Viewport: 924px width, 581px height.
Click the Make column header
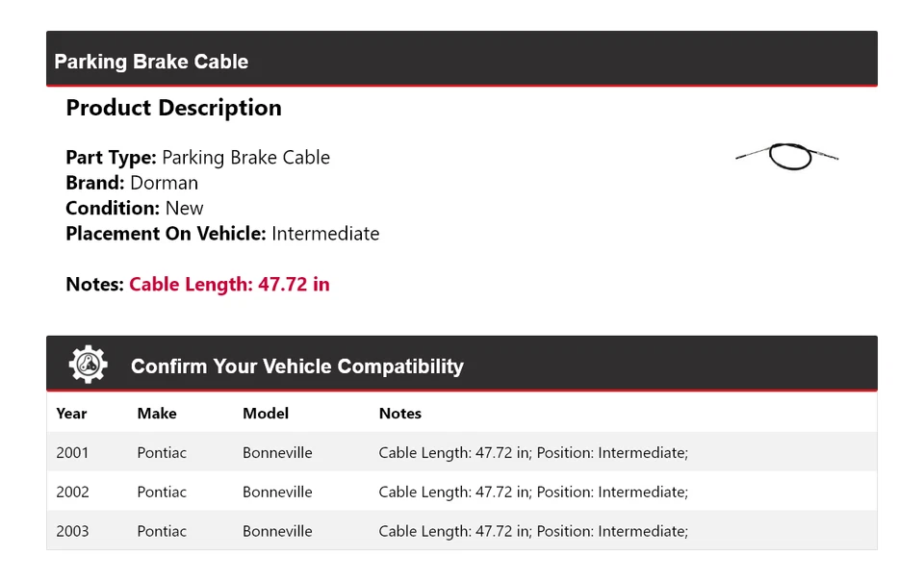(x=157, y=414)
